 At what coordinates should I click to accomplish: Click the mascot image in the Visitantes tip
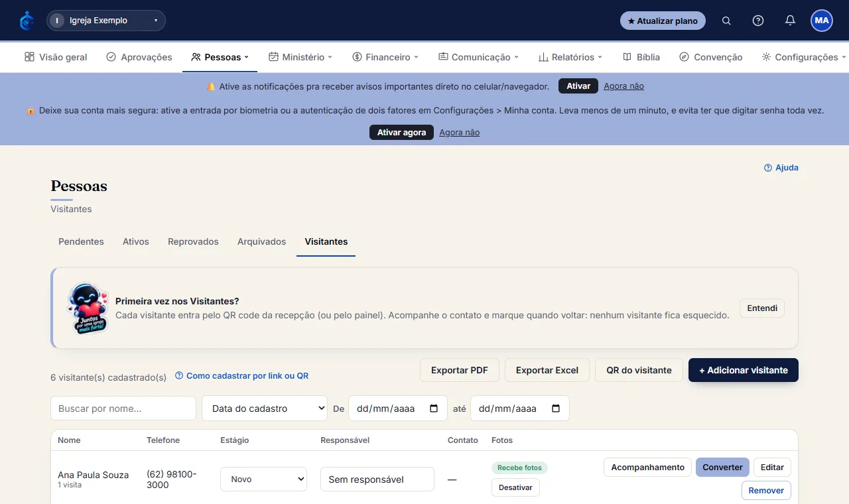tap(88, 308)
